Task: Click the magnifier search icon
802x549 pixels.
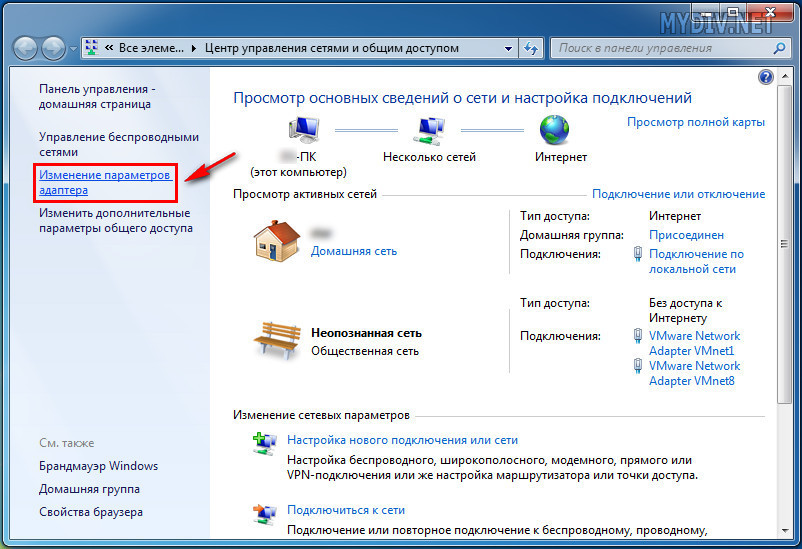Action: point(779,48)
